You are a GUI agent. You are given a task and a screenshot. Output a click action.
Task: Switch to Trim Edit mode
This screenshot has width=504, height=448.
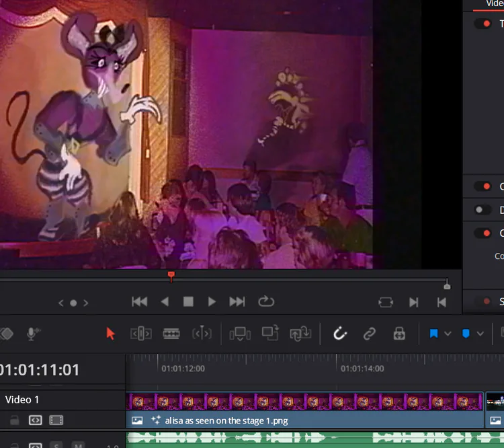point(141,334)
